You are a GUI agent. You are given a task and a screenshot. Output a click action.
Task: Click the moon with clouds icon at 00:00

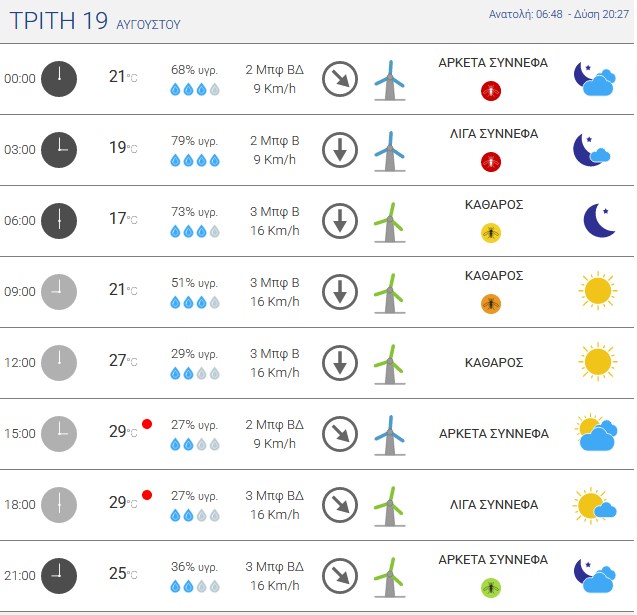point(594,79)
